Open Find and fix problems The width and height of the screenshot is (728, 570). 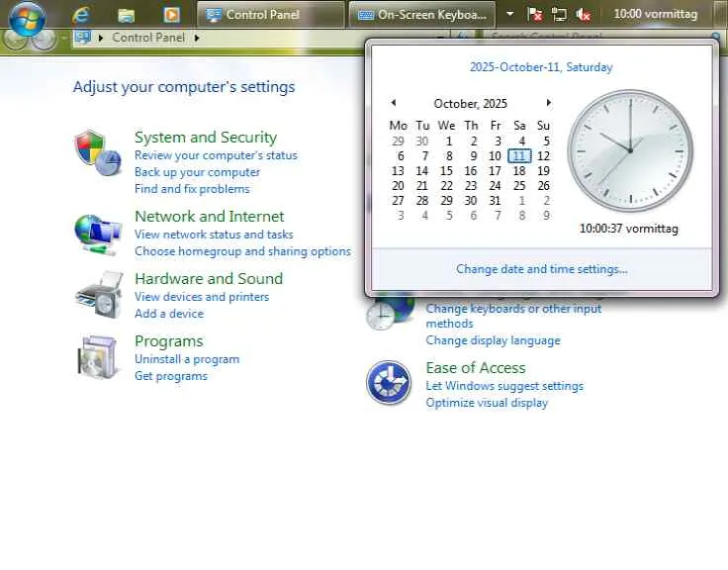tap(192, 189)
